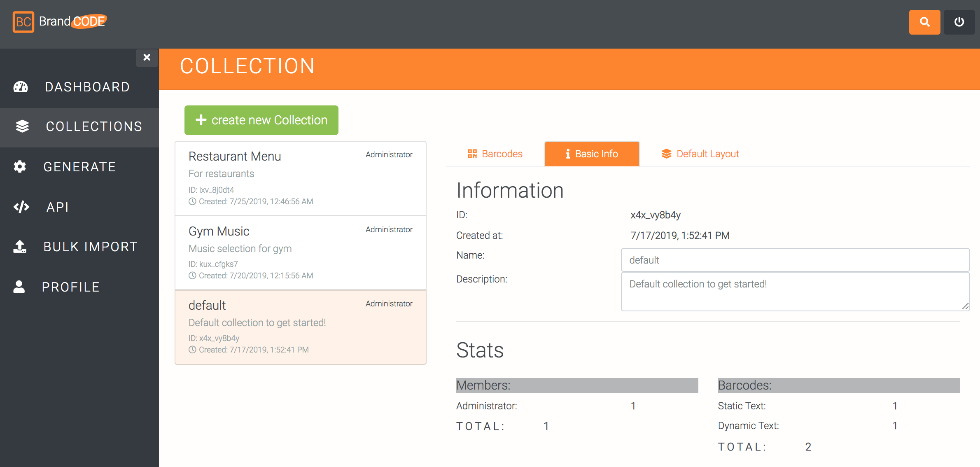
Task: Click the Generate gear icon
Action: pos(20,166)
